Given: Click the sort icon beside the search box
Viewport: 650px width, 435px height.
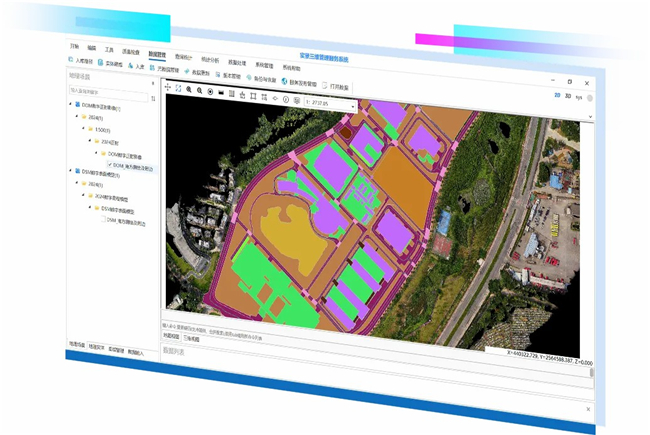Looking at the screenshot, I should pos(152,98).
